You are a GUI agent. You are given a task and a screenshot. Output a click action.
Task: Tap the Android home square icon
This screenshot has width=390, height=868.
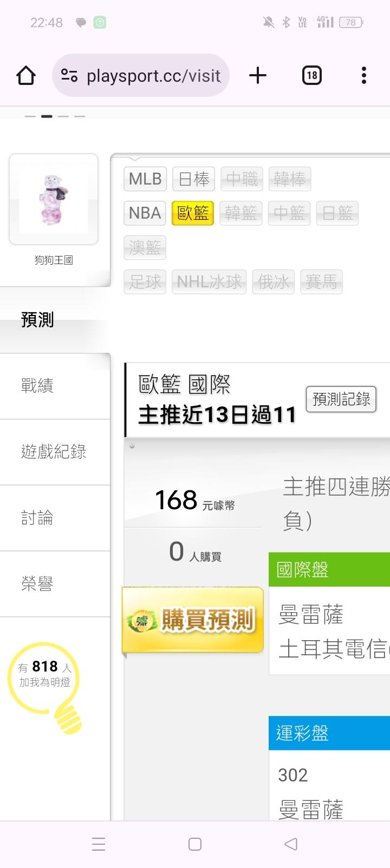coord(195,844)
